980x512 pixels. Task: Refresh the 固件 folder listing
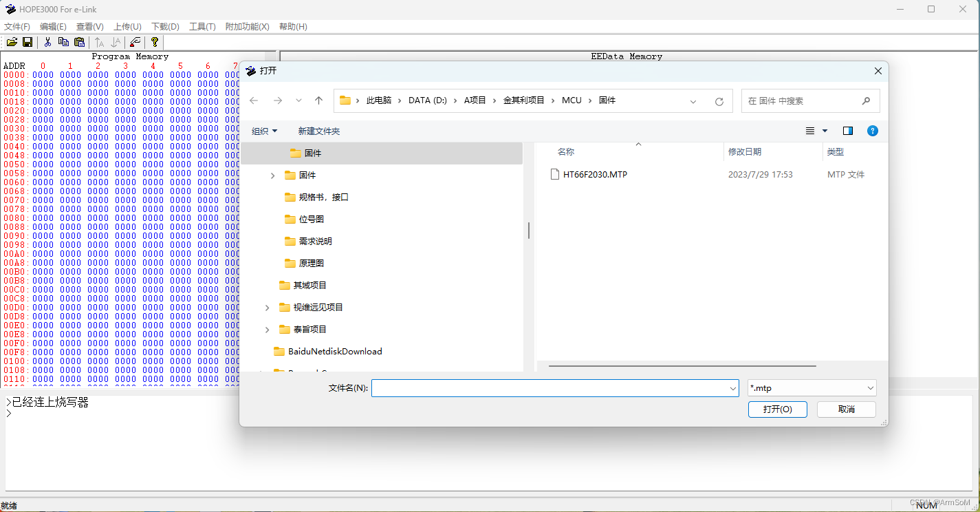tap(719, 101)
